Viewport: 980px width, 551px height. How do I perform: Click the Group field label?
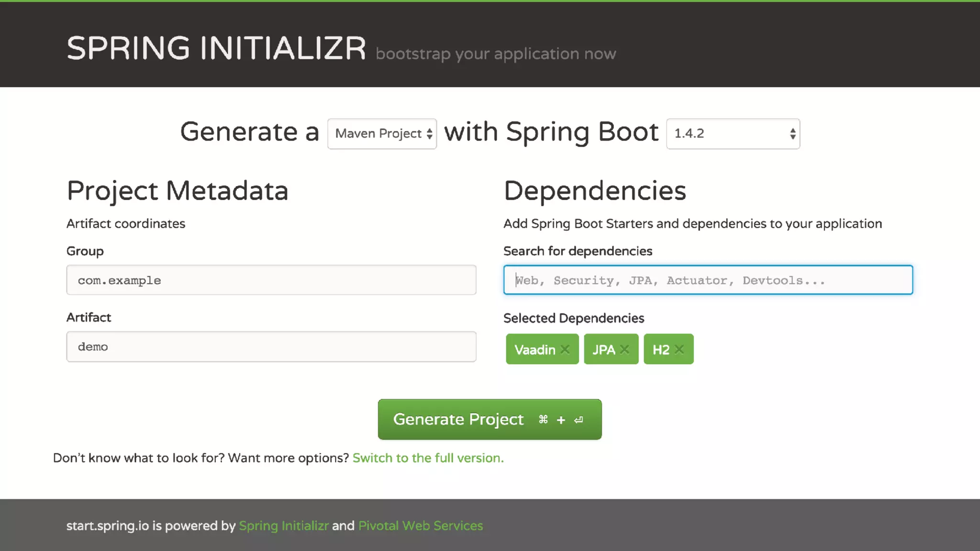(85, 251)
